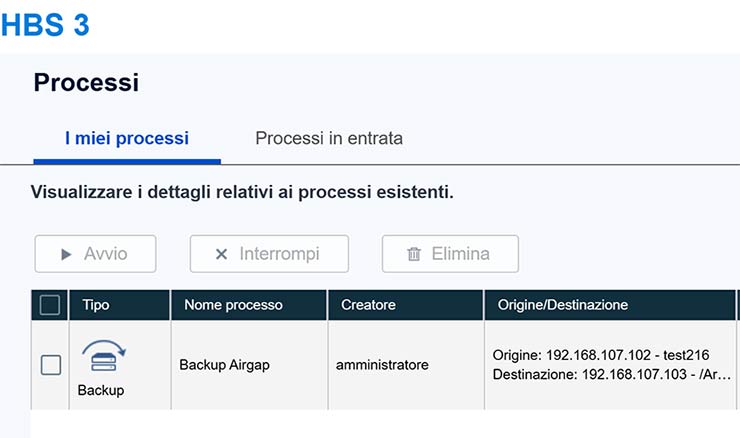Click the trash icon on Elimina

(x=414, y=254)
